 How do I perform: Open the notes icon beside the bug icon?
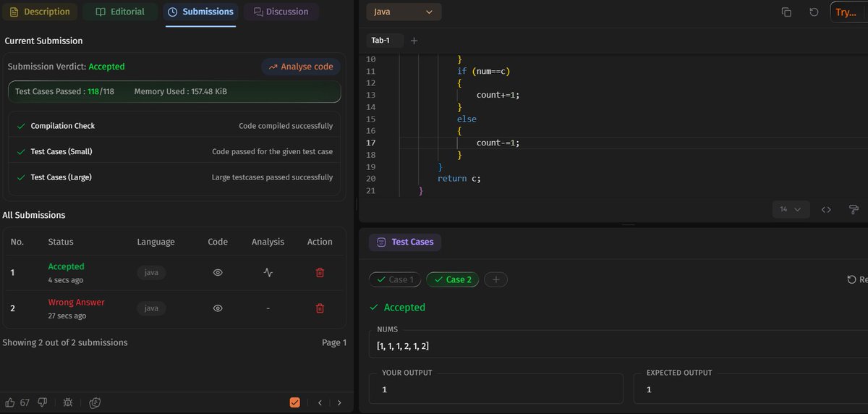(x=95, y=402)
